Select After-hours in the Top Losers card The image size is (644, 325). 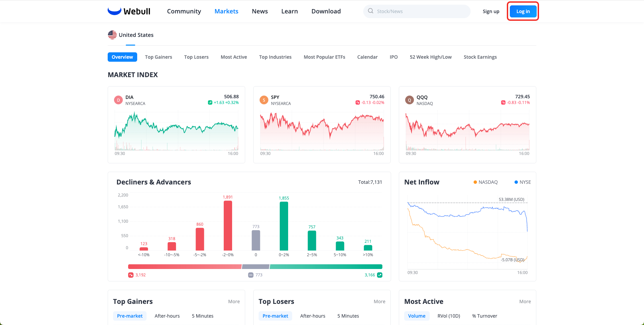coord(313,316)
